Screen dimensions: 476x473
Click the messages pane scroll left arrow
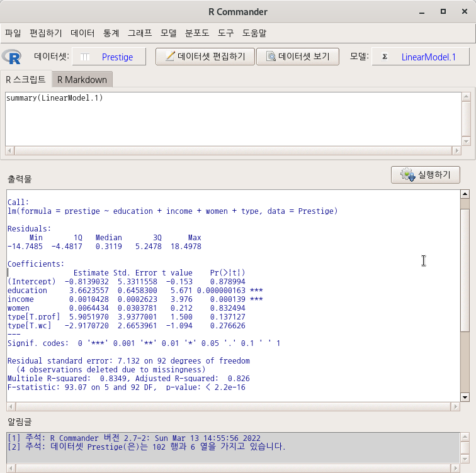coord(11,469)
